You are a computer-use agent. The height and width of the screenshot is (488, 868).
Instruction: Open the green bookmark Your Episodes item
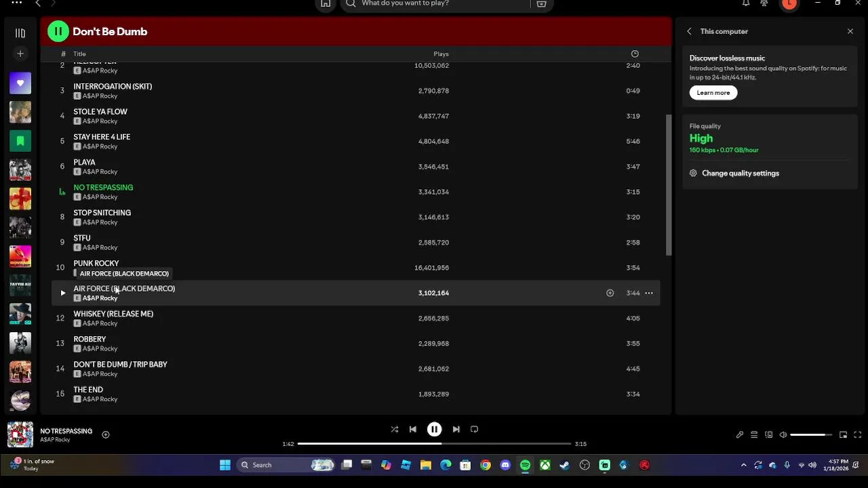click(20, 141)
